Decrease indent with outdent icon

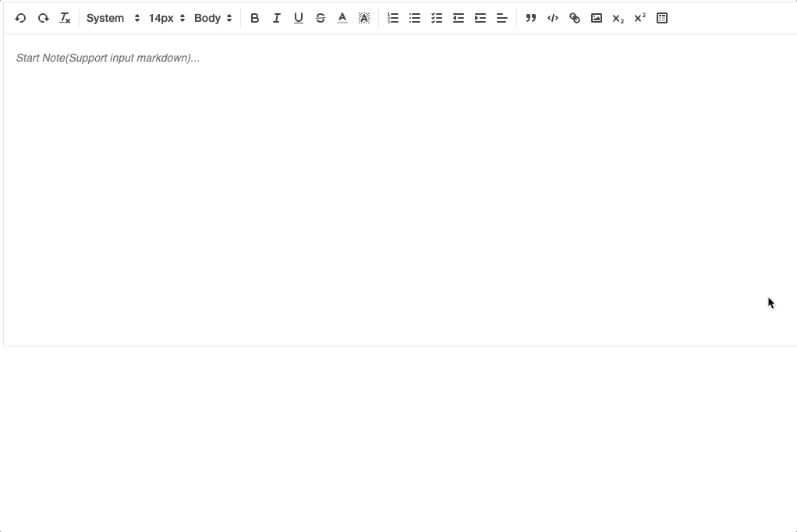(x=459, y=18)
